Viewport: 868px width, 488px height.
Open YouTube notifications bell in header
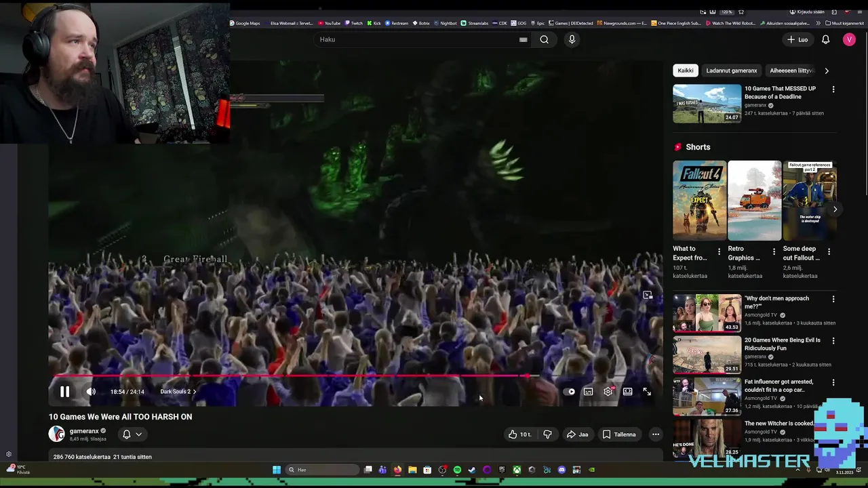click(x=825, y=39)
